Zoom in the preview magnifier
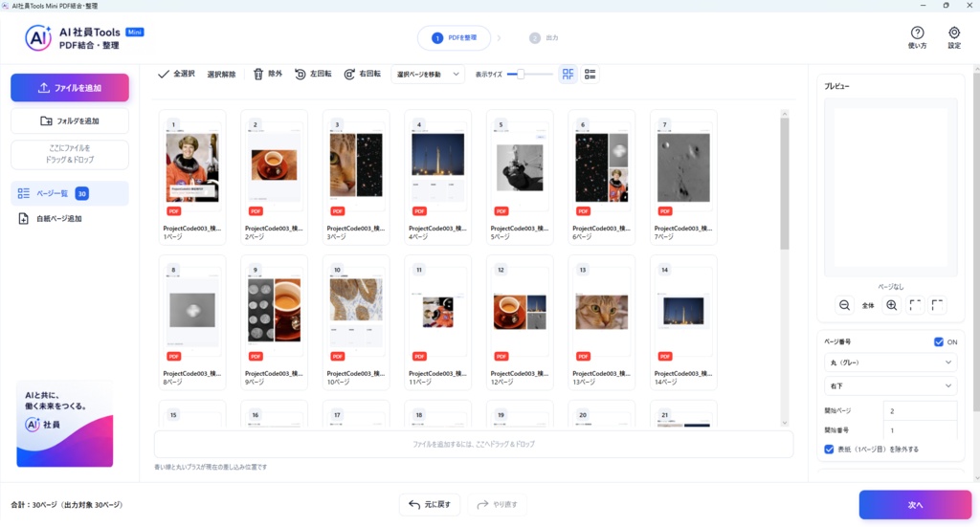The image size is (980, 527). pyautogui.click(x=891, y=305)
